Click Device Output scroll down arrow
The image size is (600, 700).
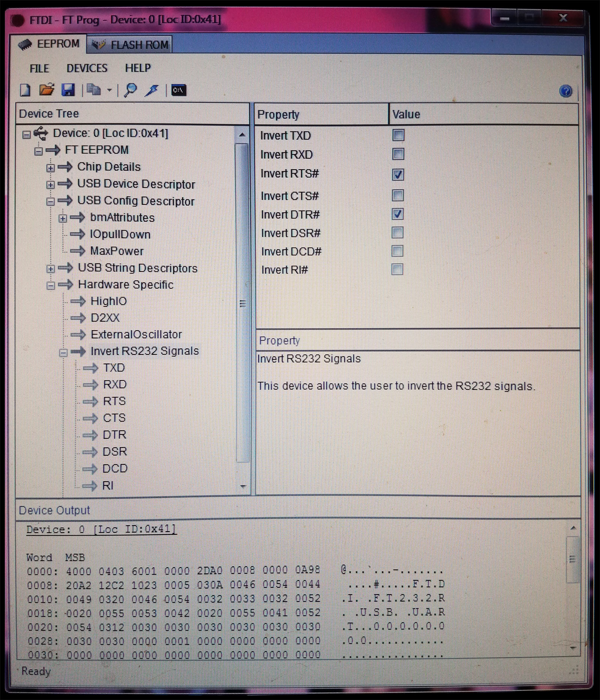click(x=573, y=648)
